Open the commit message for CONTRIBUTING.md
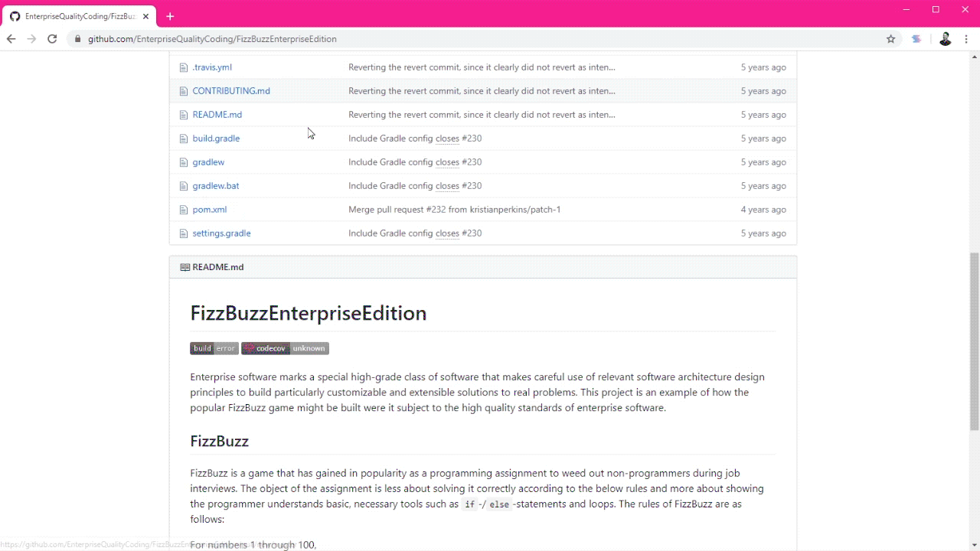The width and height of the screenshot is (980, 551). (x=482, y=91)
